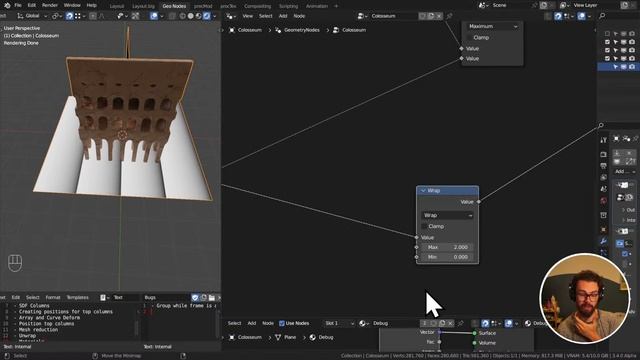Click 'Mesh reduction' line in text editor
640x360 pixels.
coord(38,330)
